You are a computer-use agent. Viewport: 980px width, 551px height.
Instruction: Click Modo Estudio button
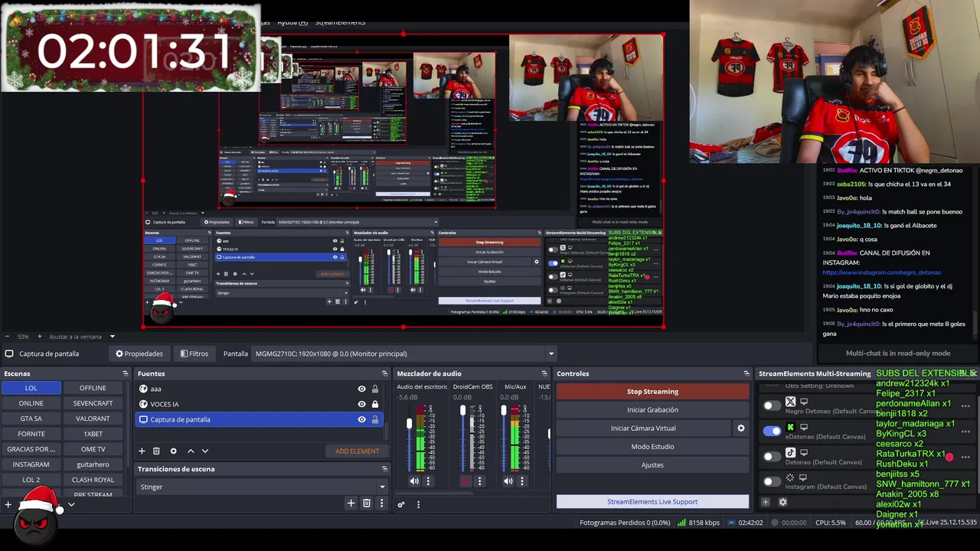pyautogui.click(x=652, y=446)
